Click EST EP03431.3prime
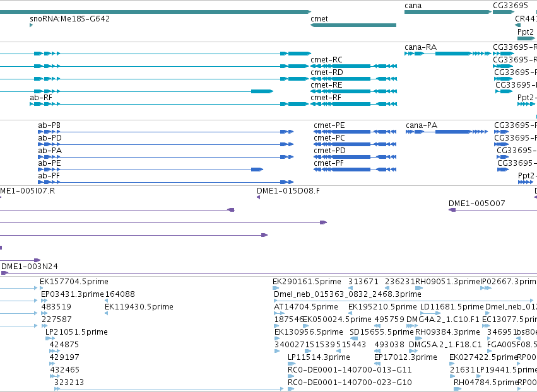 tap(73, 294)
